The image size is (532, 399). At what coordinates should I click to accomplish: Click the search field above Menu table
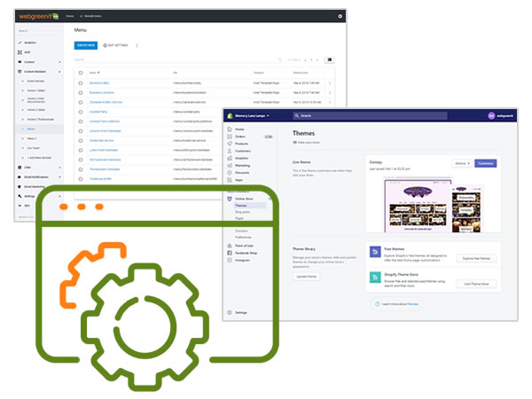[176, 59]
